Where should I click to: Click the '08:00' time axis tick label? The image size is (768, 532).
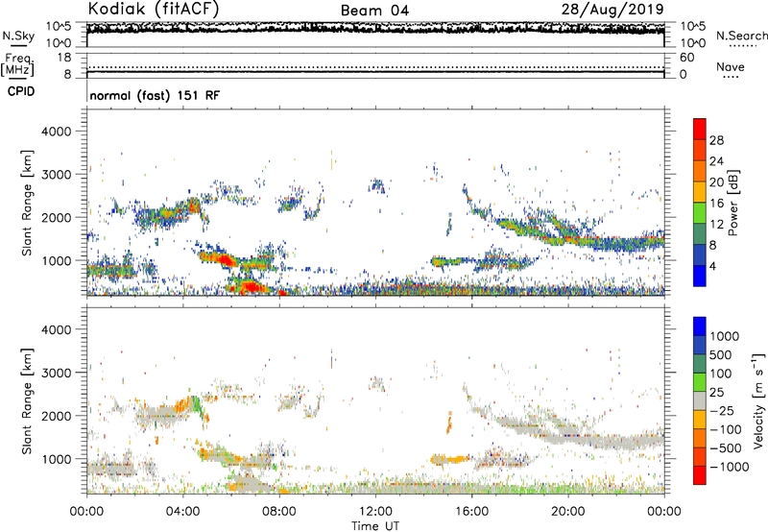point(279,512)
